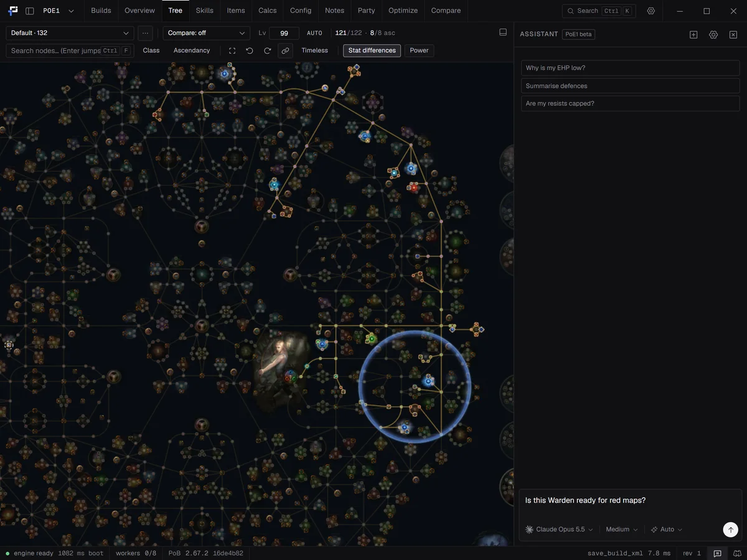The height and width of the screenshot is (560, 747).
Task: Click the Timeless button
Action: [314, 50]
